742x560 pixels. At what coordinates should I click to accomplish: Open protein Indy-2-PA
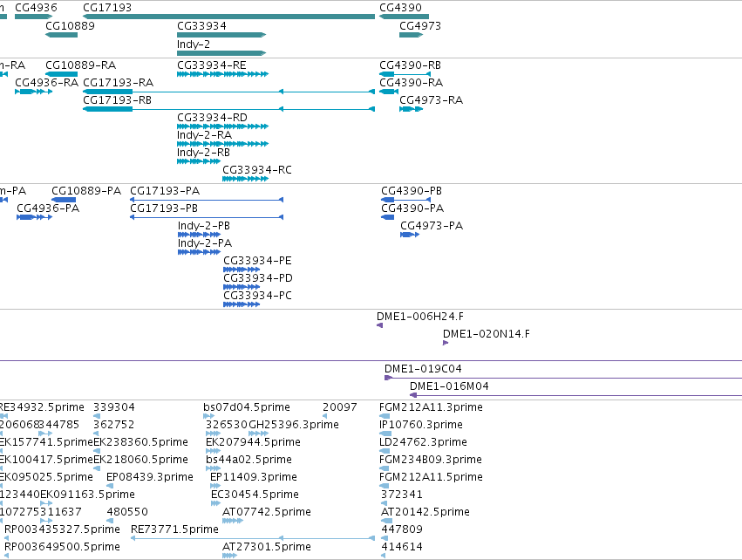coord(205,243)
